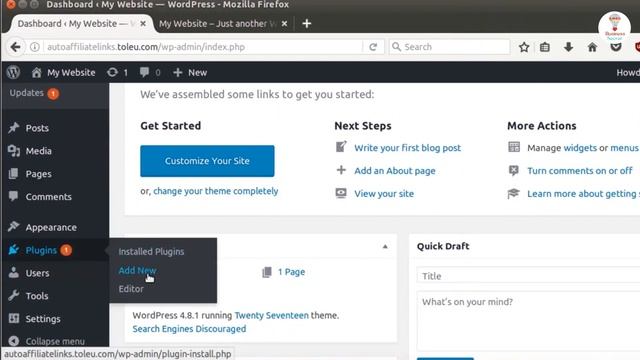Screen dimensions: 640x360
Task: Click the browser back arrow button
Action: pos(16,47)
